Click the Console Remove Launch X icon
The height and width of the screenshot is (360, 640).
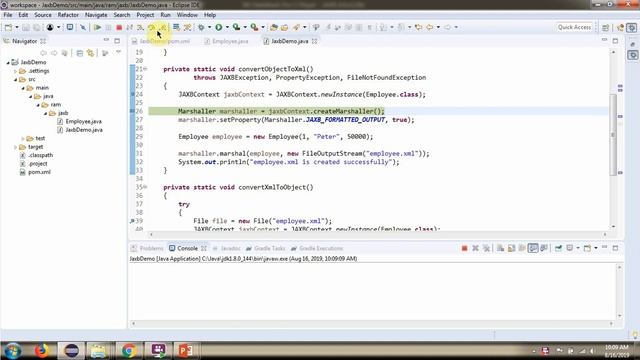pos(475,248)
